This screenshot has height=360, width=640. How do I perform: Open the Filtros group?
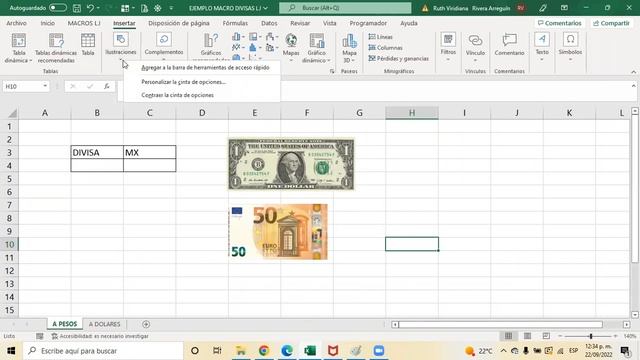pos(448,47)
